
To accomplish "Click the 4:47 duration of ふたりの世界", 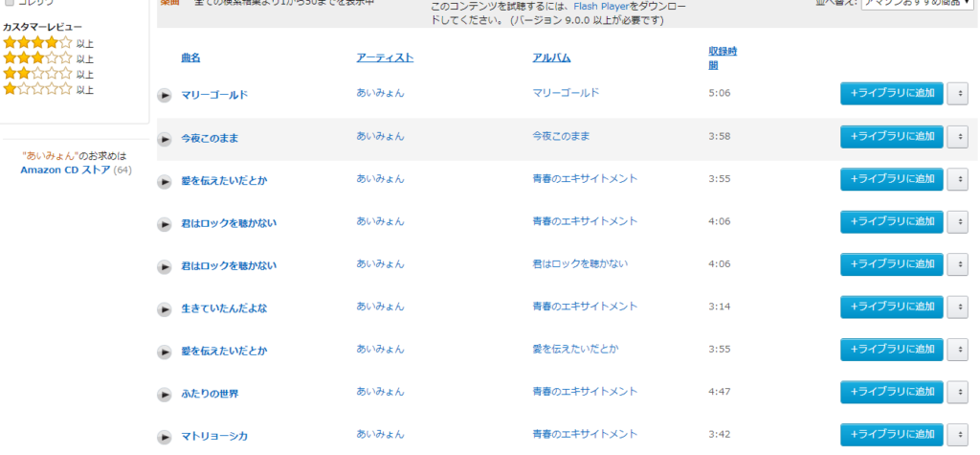I will pyautogui.click(x=720, y=391).
